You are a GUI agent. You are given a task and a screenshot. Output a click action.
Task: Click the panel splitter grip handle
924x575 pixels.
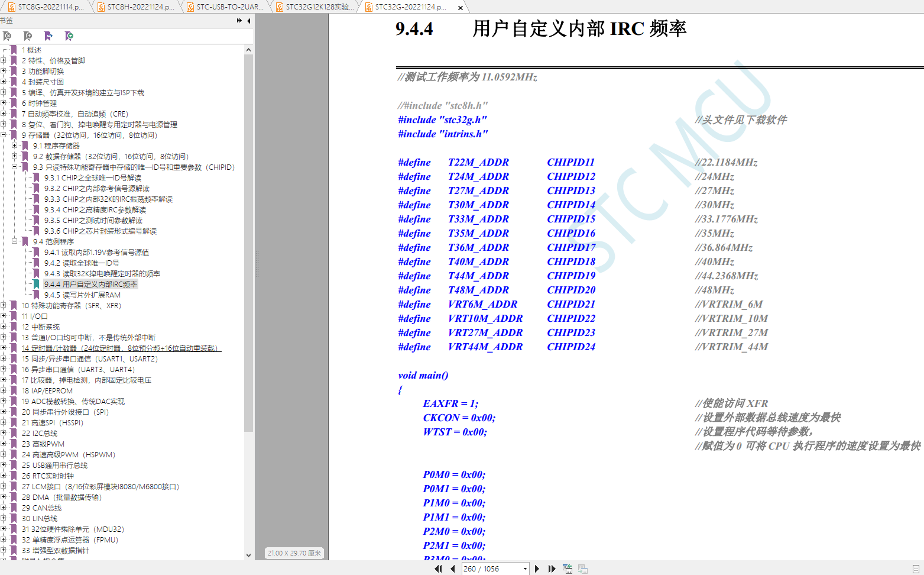(x=257, y=264)
